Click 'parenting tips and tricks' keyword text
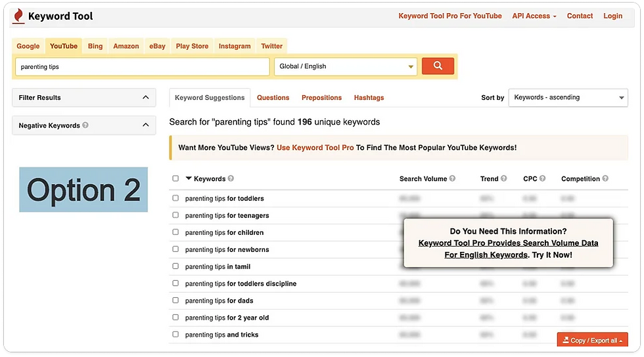 click(222, 335)
